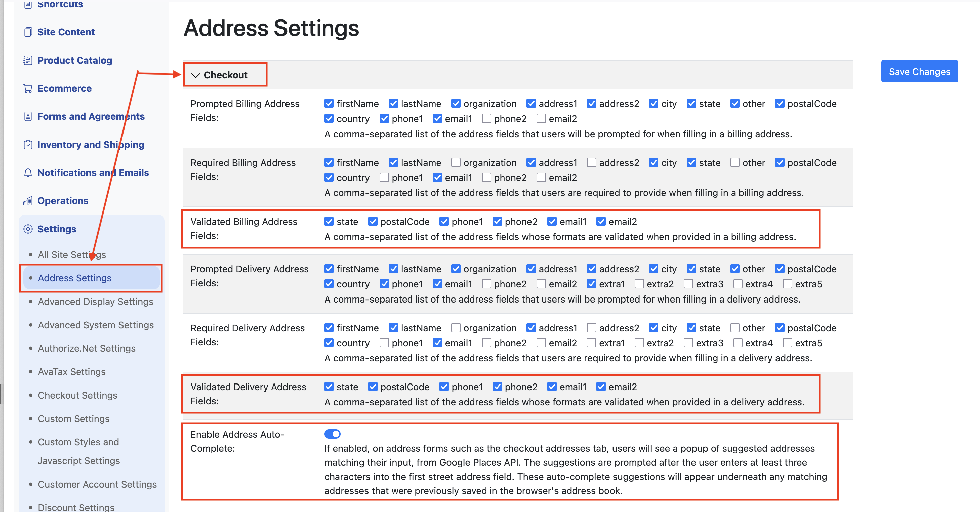The image size is (980, 512).
Task: Toggle Enable Address Auto-Complete switch
Action: tap(332, 434)
